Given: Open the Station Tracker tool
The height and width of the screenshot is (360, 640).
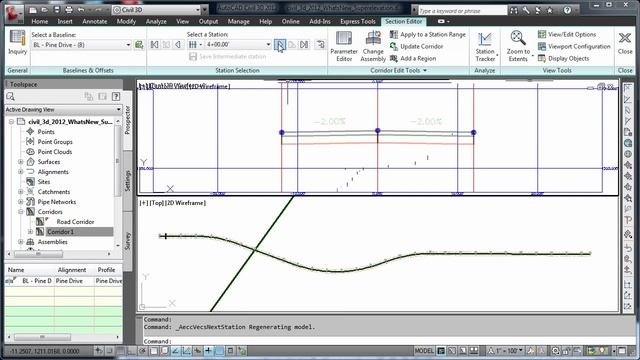Looking at the screenshot, I should pyautogui.click(x=485, y=46).
